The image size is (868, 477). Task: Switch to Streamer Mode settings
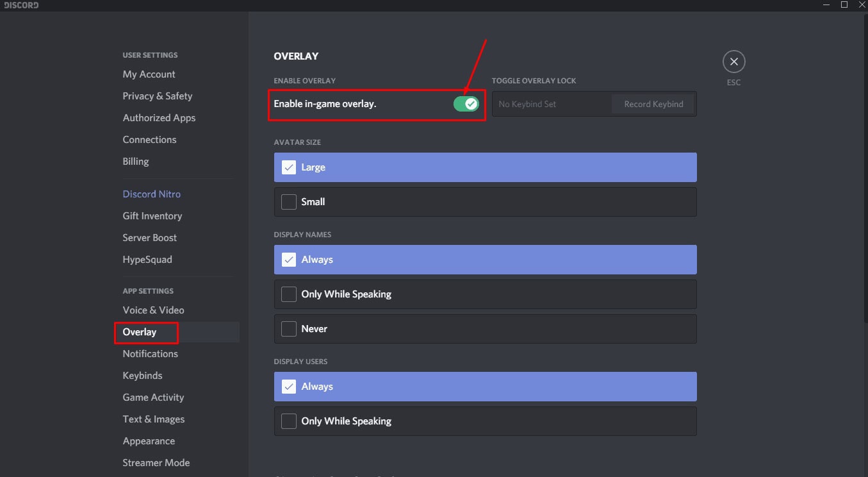[x=156, y=463]
